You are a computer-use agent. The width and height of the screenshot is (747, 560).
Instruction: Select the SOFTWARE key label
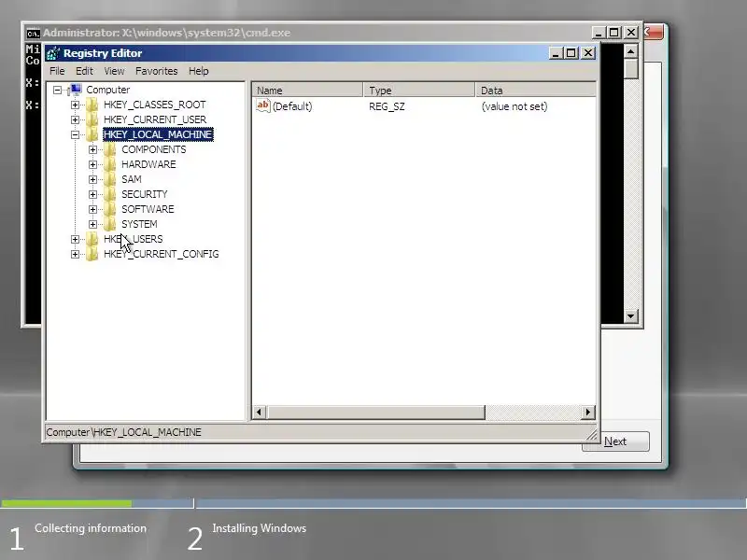pyautogui.click(x=148, y=209)
